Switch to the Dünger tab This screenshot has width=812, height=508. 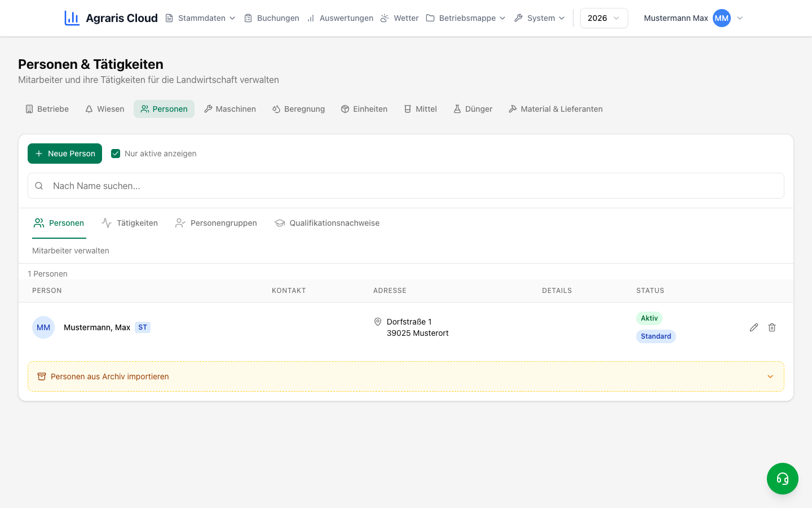point(473,109)
